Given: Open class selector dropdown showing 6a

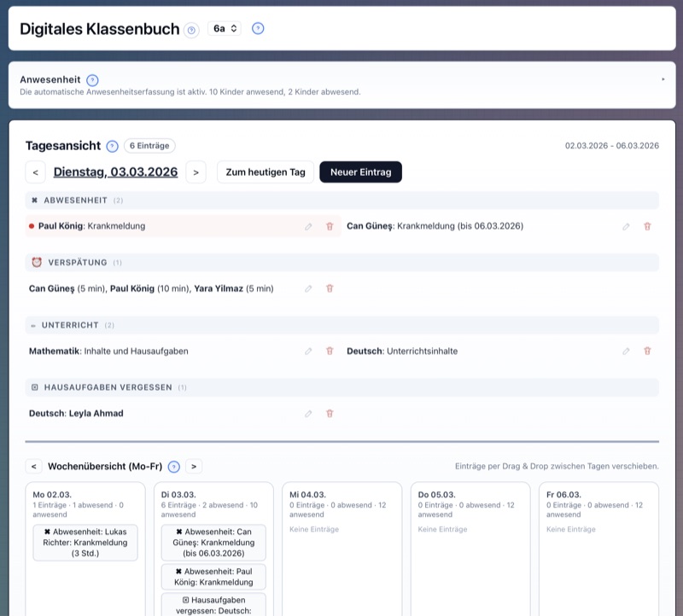Looking at the screenshot, I should pyautogui.click(x=225, y=29).
